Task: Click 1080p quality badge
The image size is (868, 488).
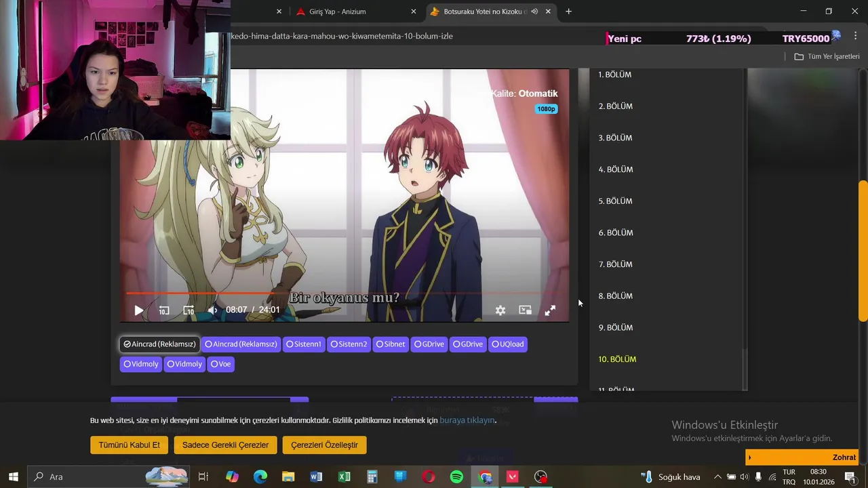Action: click(546, 109)
